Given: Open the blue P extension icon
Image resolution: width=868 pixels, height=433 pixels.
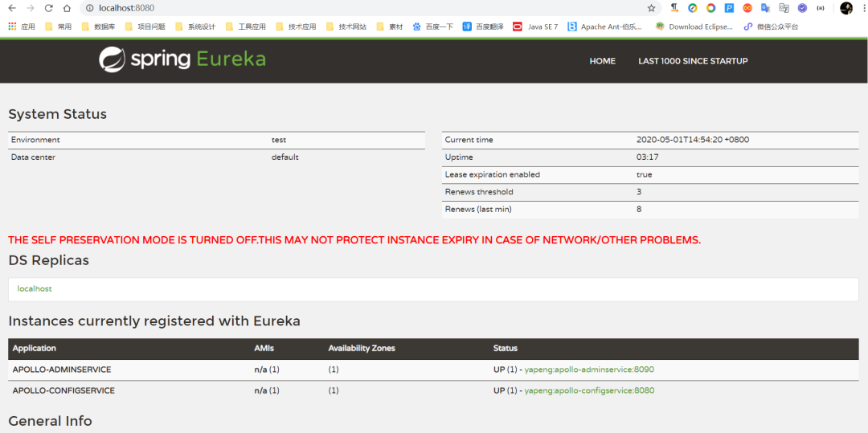Looking at the screenshot, I should [730, 8].
